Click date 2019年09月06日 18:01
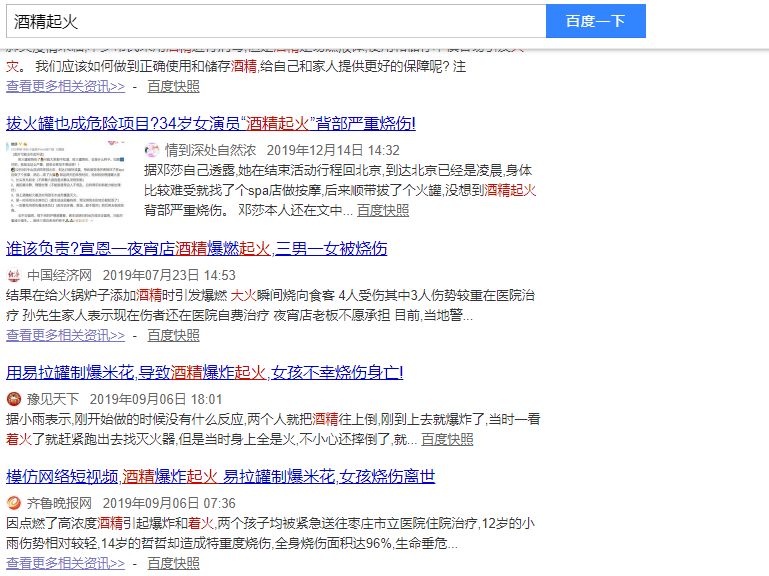The width and height of the screenshot is (769, 576). click(156, 399)
